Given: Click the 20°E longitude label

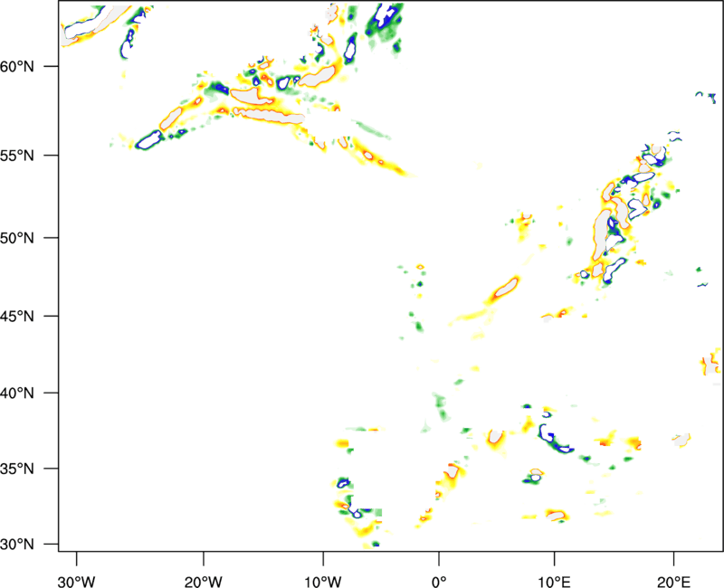Looking at the screenshot, I should pos(673,582).
